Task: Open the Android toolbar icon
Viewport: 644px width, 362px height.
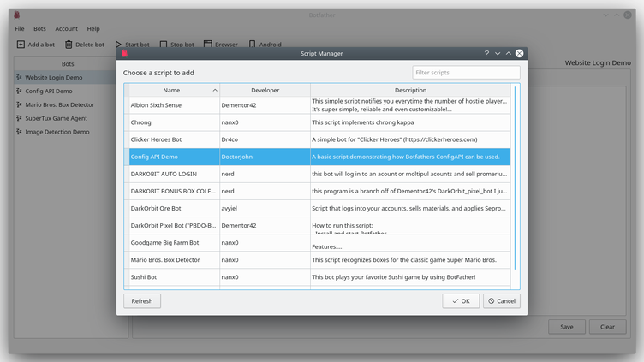Action: [x=253, y=45]
